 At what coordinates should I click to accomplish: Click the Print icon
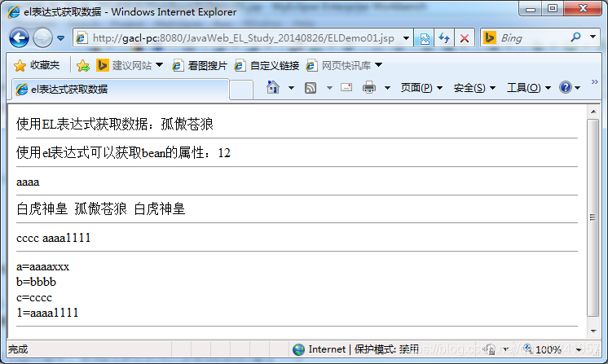coord(368,87)
